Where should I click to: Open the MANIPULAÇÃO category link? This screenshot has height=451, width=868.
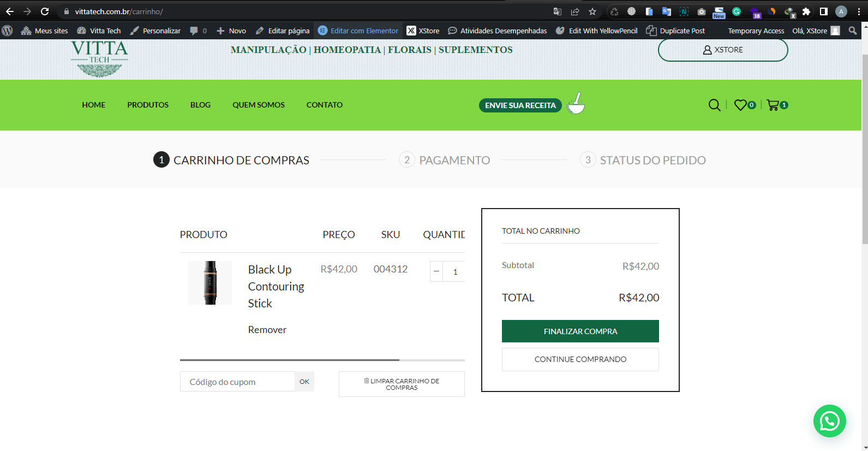click(268, 50)
